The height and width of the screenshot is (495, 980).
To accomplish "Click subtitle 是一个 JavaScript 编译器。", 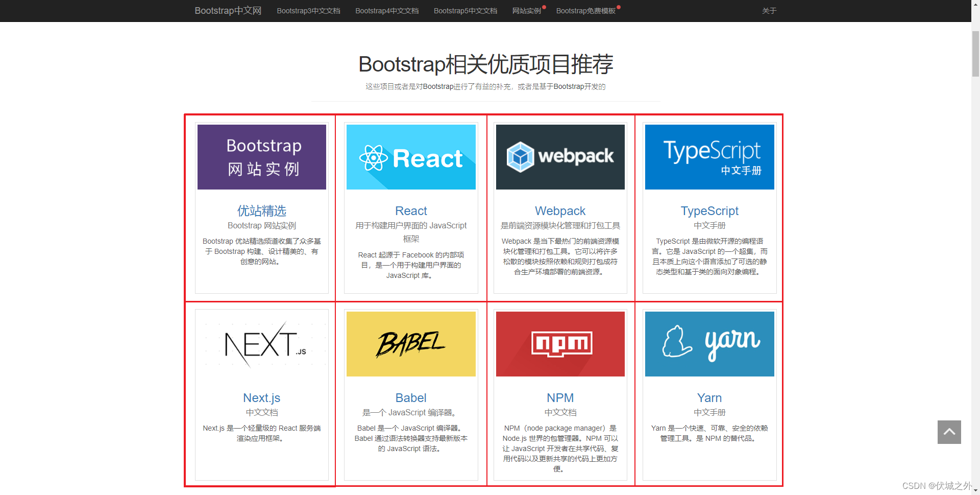I will [x=411, y=412].
